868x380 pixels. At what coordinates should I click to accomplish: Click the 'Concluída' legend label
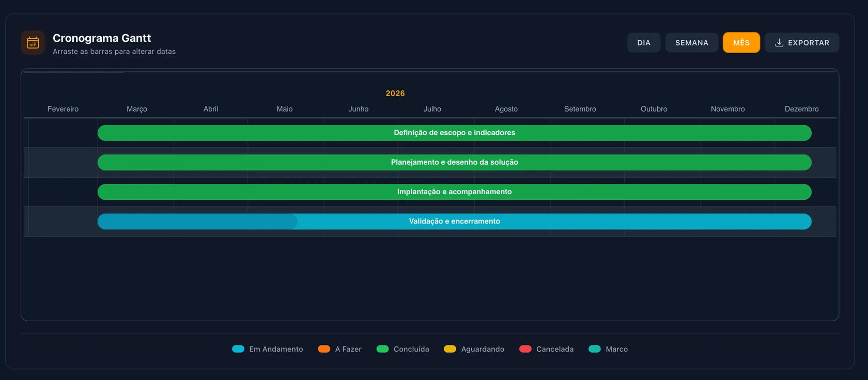tap(411, 349)
